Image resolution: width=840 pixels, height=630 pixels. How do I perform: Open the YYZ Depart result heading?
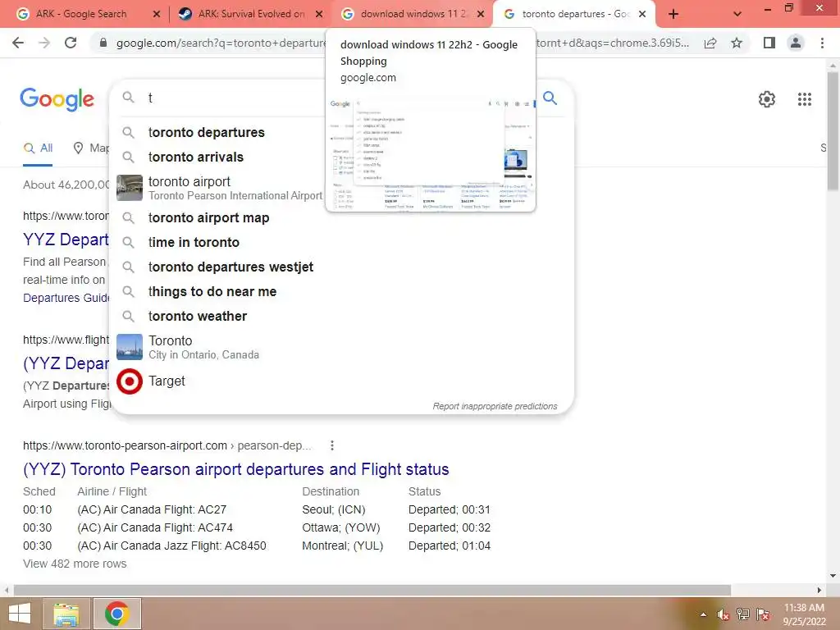(66, 240)
